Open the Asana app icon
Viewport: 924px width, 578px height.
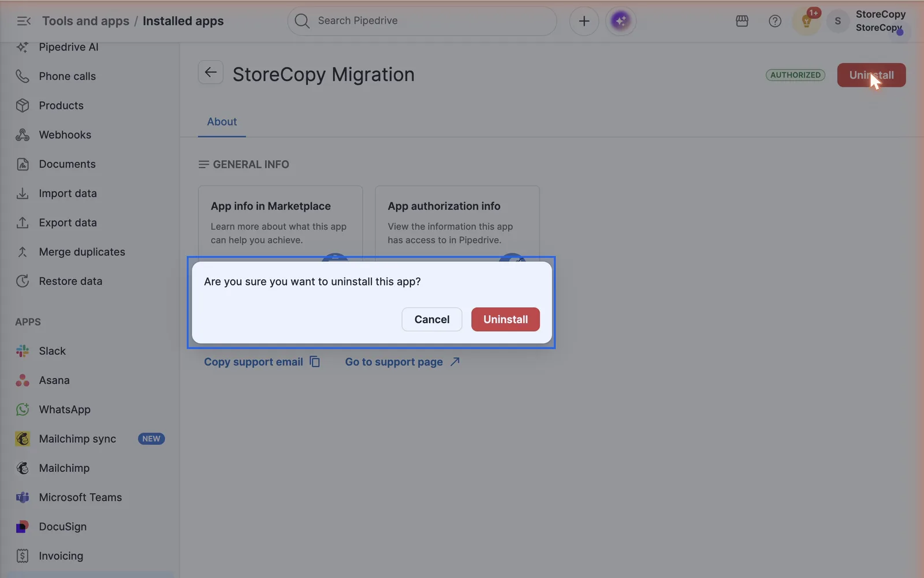[23, 380]
